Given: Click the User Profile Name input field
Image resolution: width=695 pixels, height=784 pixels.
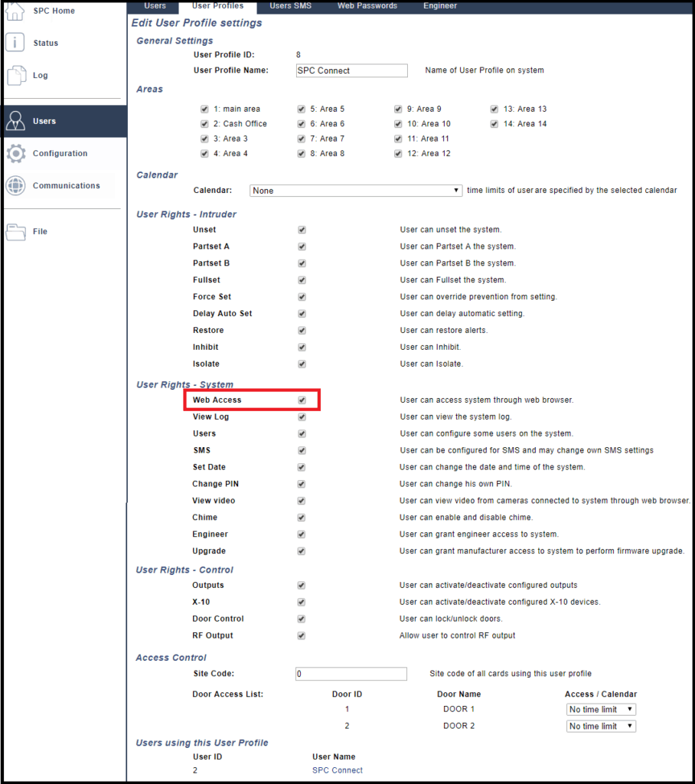Looking at the screenshot, I should (x=351, y=70).
